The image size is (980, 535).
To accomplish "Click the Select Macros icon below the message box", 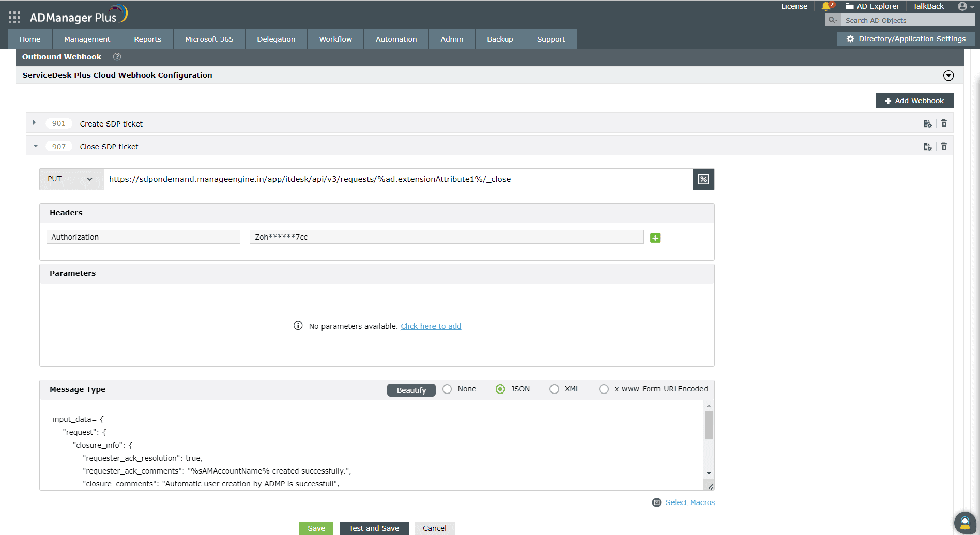I will (657, 502).
